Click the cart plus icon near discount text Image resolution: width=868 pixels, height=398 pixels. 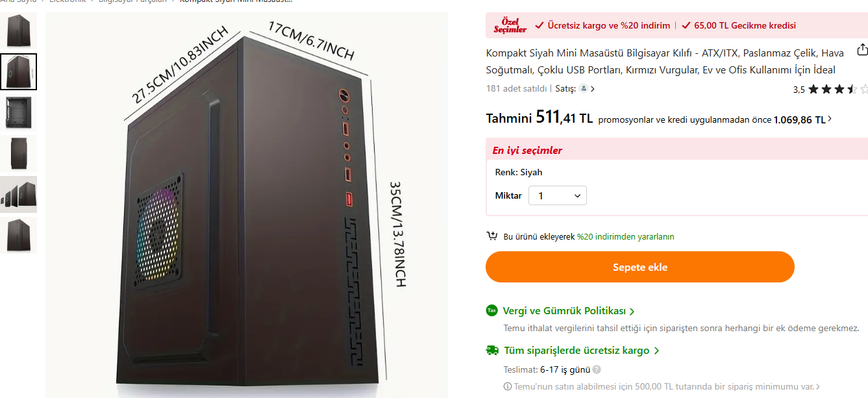pyautogui.click(x=492, y=236)
